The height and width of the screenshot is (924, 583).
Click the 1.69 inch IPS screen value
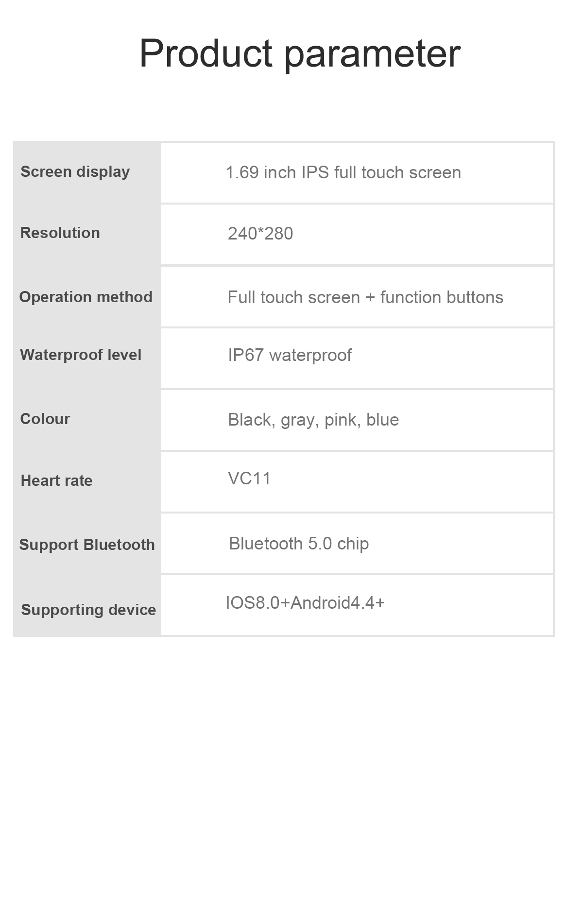coord(343,172)
